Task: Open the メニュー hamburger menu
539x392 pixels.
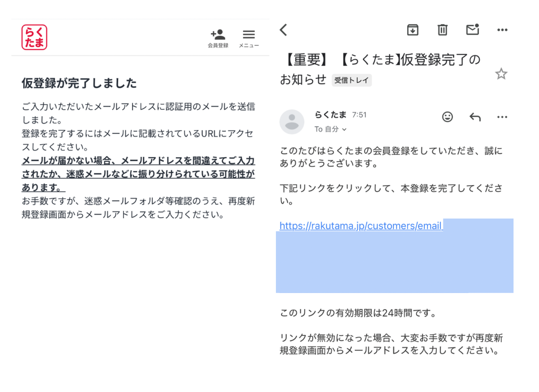Action: (x=249, y=38)
